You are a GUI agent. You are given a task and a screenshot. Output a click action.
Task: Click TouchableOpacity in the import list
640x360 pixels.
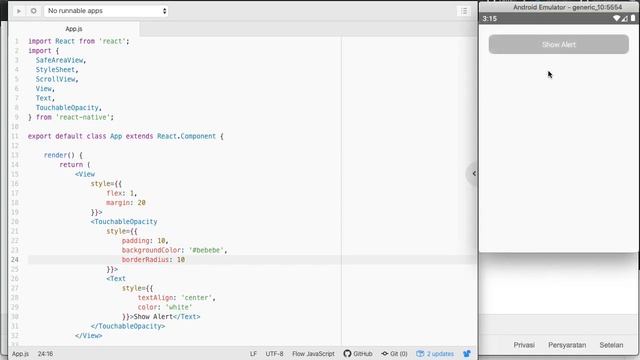coord(67,108)
